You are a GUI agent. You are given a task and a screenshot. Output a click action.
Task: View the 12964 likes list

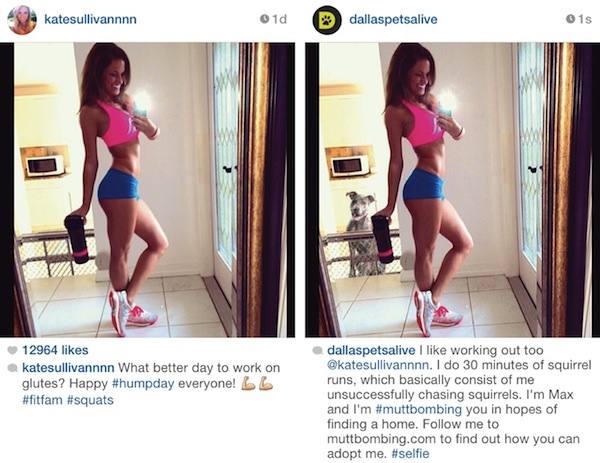[x=55, y=350]
